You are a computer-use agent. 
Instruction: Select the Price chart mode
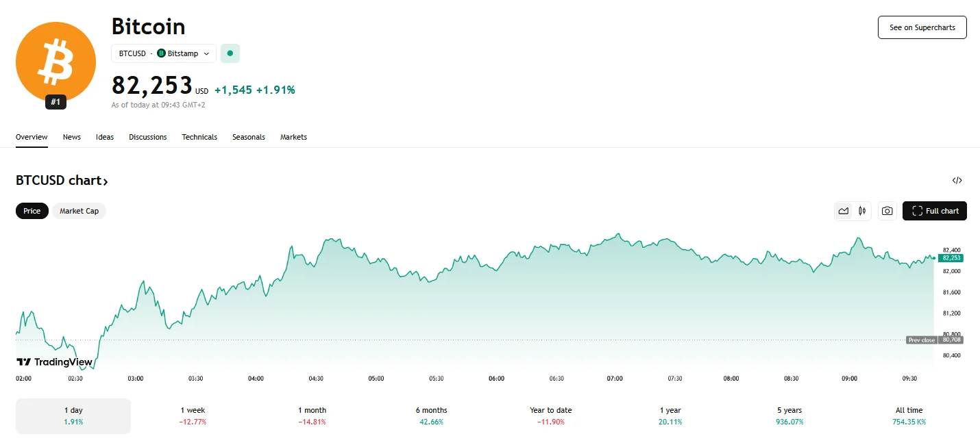pos(32,211)
